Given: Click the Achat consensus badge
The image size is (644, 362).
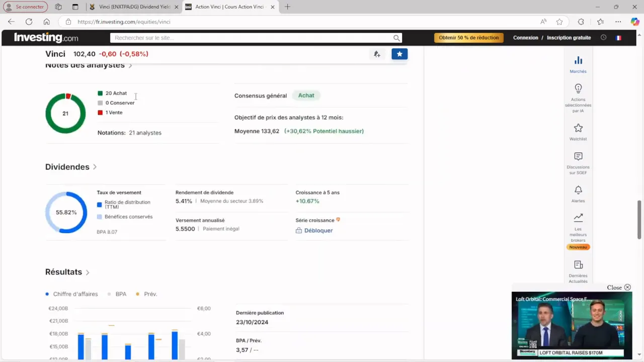Looking at the screenshot, I should point(306,96).
